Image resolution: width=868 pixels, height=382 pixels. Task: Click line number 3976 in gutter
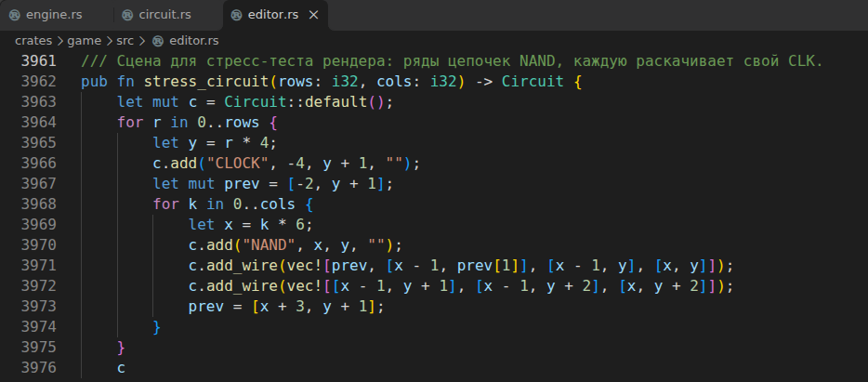pyautogui.click(x=38, y=368)
